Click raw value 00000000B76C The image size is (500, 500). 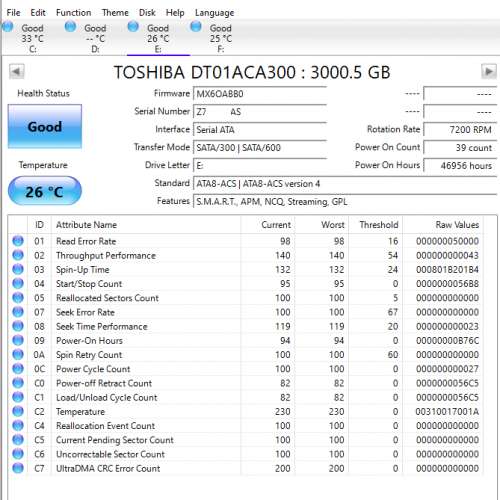[447, 341]
